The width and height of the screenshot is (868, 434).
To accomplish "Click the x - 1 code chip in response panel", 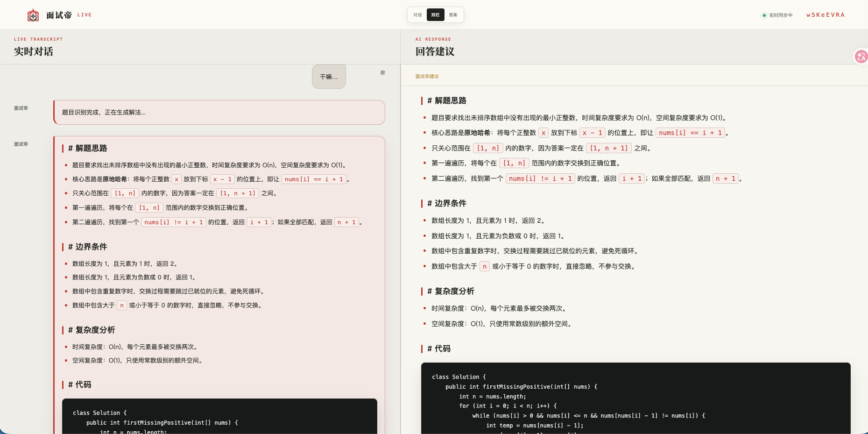I will (x=593, y=133).
